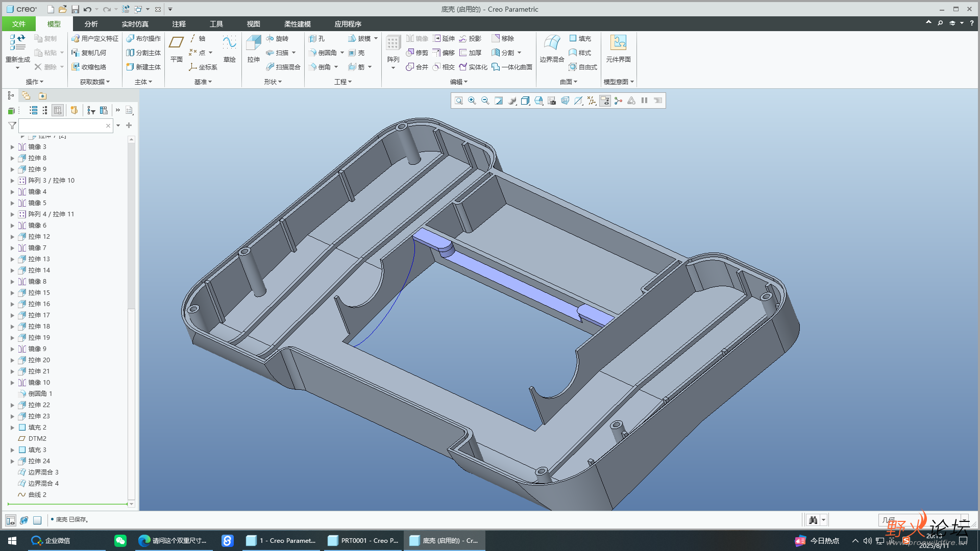Click the New file icon
Screen dimensions: 980x551
point(50,9)
